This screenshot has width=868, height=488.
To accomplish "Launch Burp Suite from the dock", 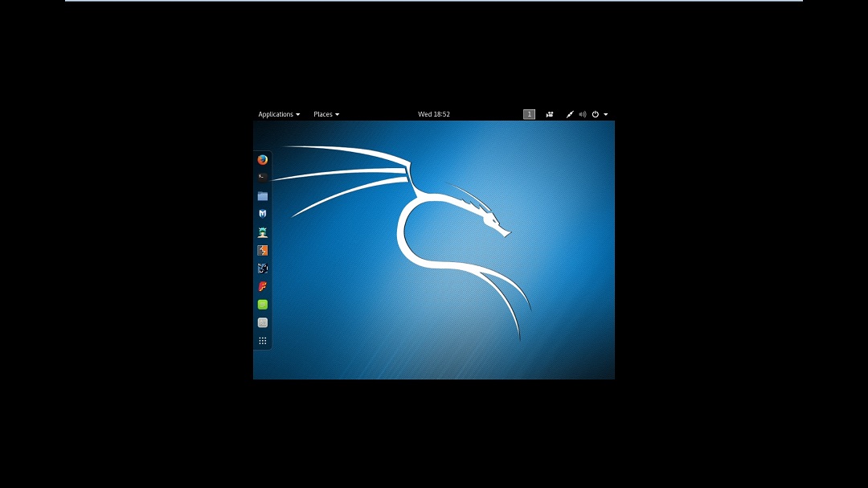I will click(262, 250).
